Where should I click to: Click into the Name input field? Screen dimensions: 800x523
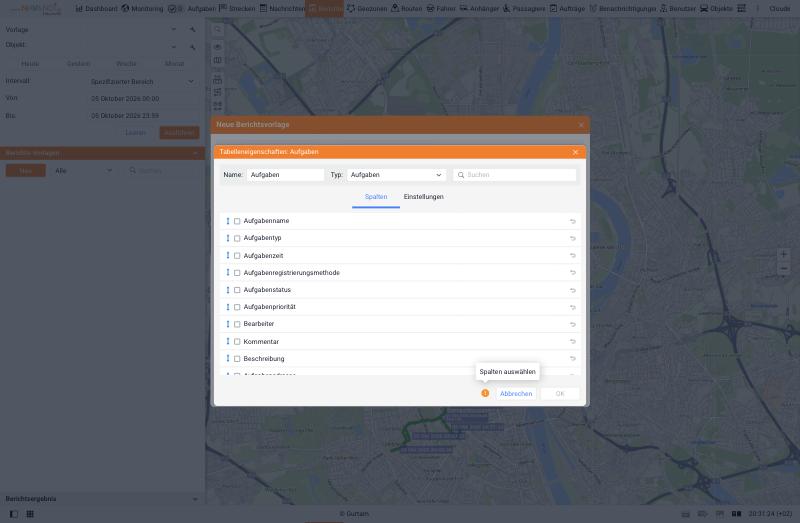[285, 175]
